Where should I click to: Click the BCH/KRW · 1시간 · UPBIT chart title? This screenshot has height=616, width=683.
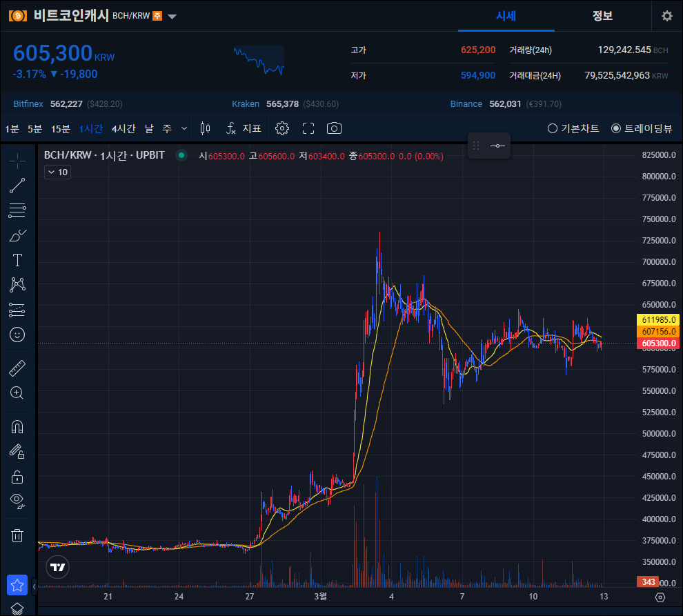click(104, 155)
